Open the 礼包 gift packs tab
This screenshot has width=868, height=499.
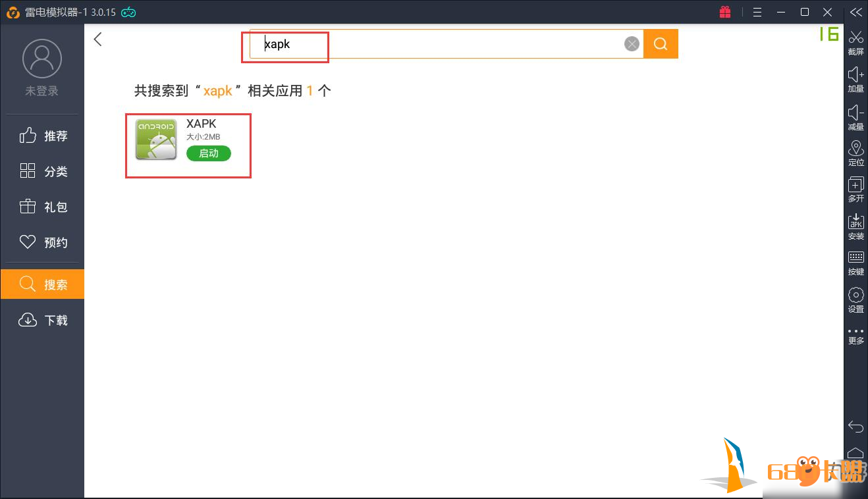42,207
